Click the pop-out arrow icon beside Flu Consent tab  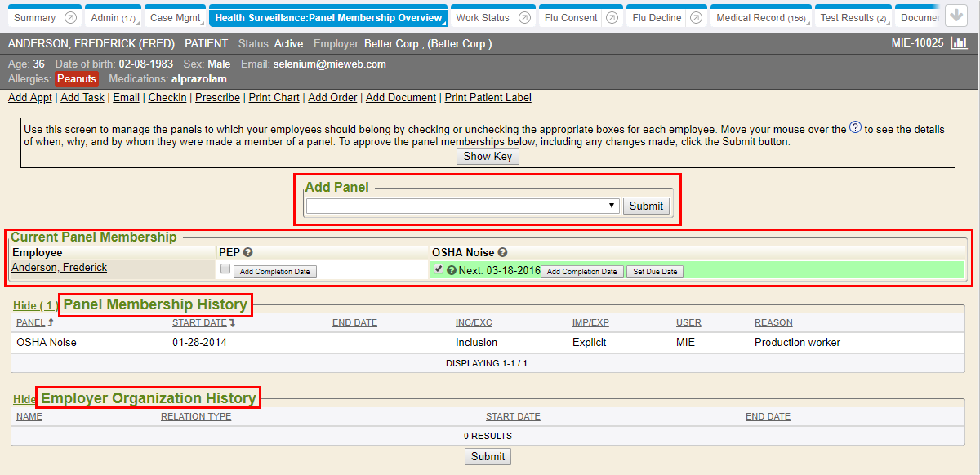pos(612,18)
